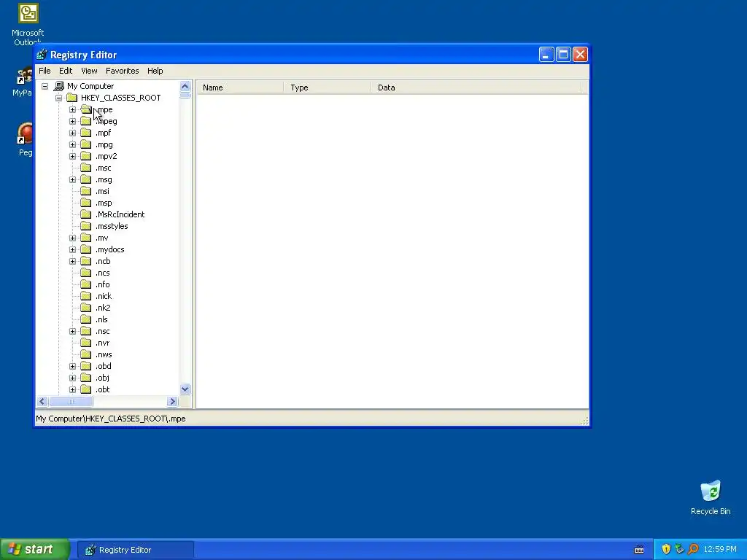Click the HKEY_CLASSES_ROOT folder icon
The image size is (747, 560).
coord(72,98)
